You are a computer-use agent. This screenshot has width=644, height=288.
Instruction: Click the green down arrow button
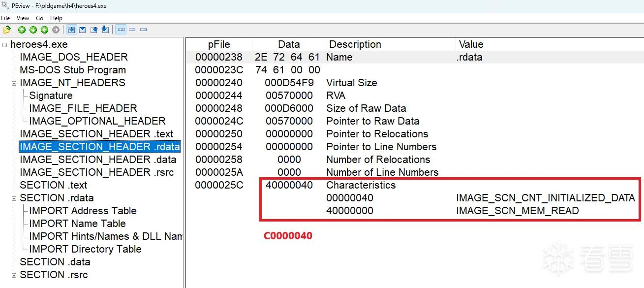33,30
